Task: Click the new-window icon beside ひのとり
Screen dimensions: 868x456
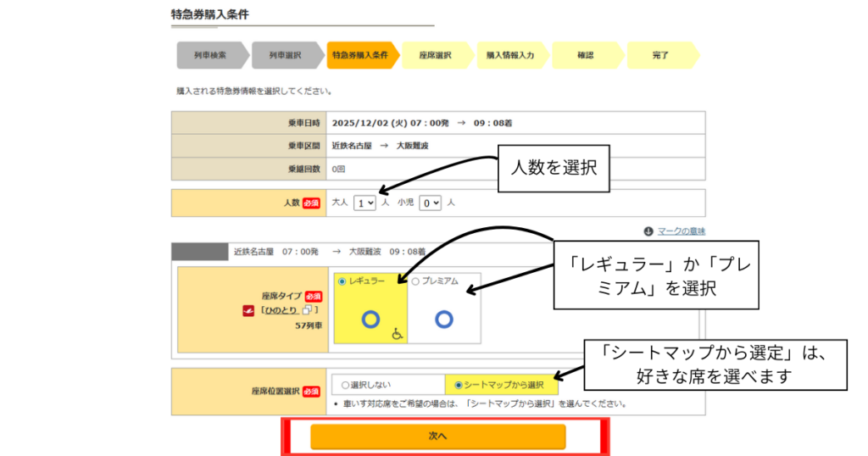Action: 309,310
